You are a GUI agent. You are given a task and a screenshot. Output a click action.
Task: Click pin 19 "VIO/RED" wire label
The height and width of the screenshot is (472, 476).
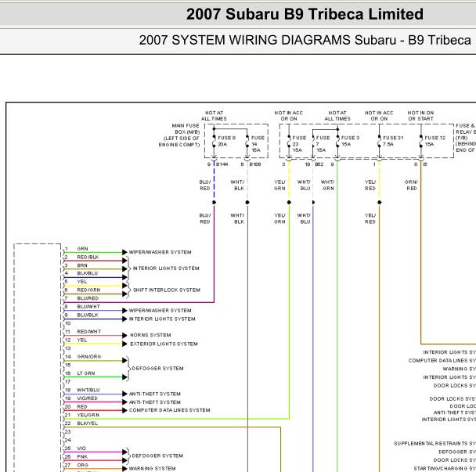(x=87, y=398)
